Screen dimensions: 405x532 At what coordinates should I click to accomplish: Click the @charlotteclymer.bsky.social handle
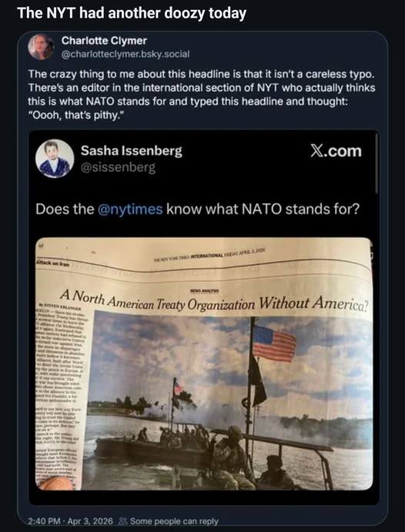126,55
